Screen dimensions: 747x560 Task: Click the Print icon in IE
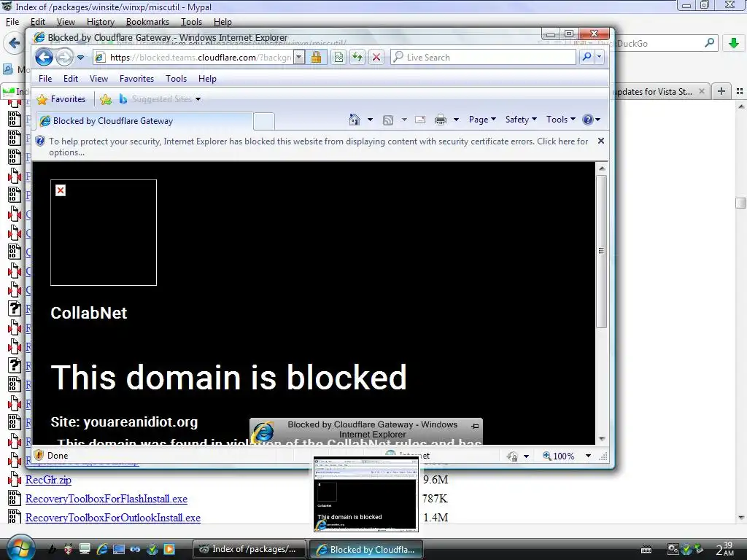[x=440, y=120]
